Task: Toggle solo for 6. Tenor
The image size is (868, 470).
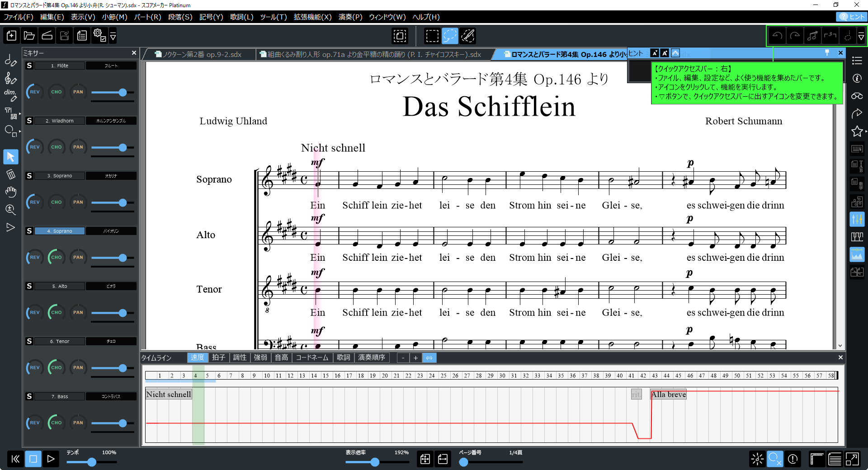Action: point(29,341)
